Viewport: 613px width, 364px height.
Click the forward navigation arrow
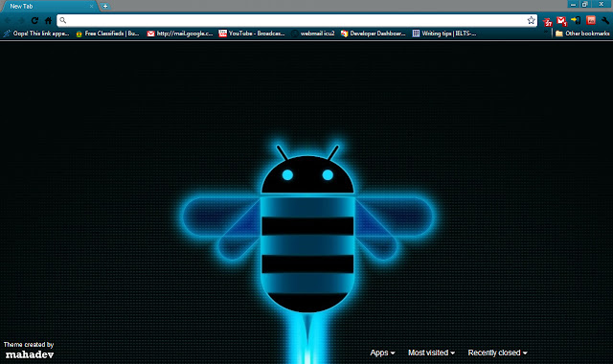21,21
